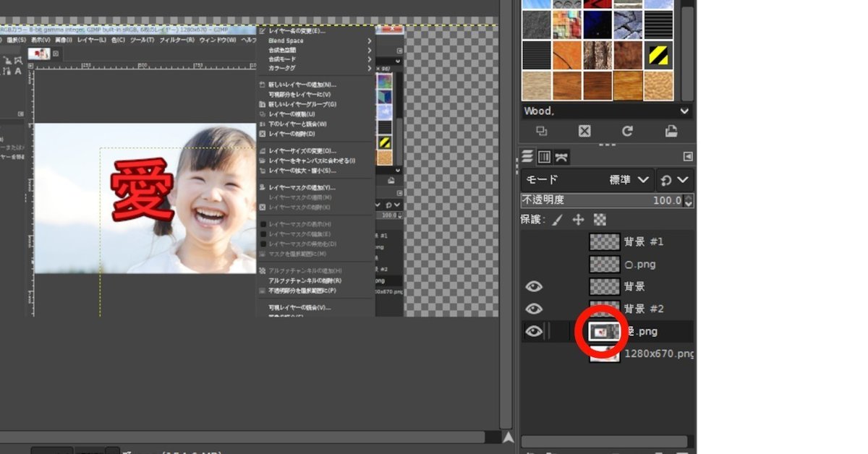Switch the layers dialog to list view
This screenshot has width=868, height=454.
527,155
